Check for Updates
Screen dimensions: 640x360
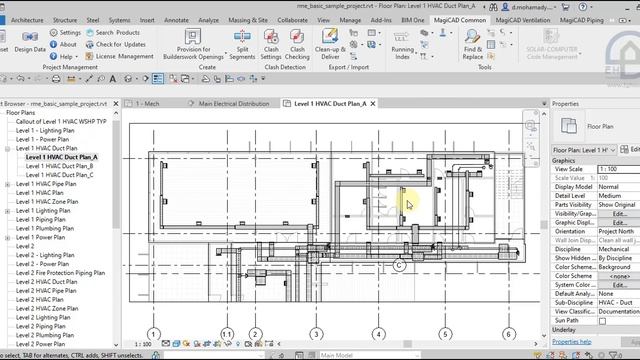pyautogui.click(x=116, y=44)
